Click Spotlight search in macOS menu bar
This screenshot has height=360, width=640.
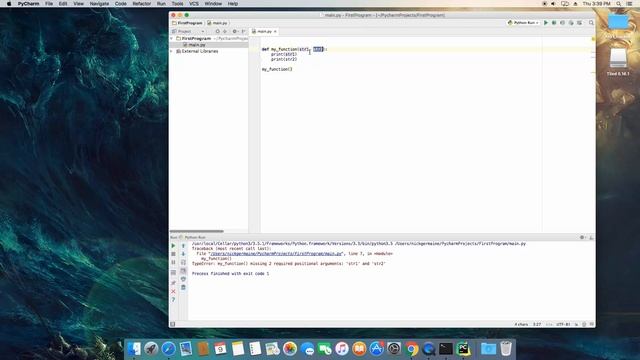(x=618, y=4)
